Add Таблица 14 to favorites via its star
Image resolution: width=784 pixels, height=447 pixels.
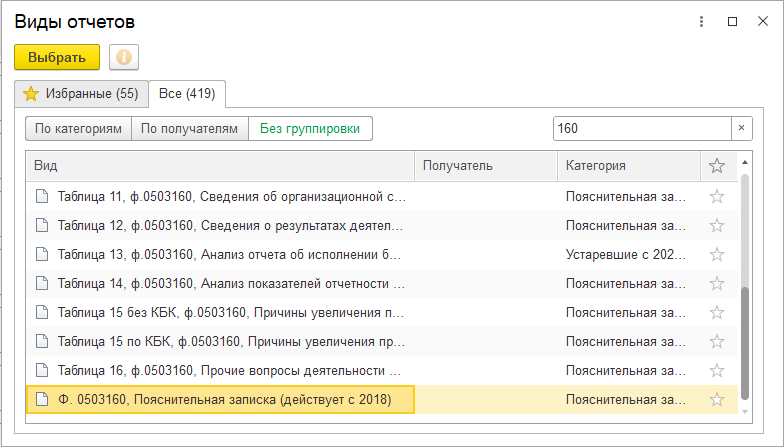point(717,284)
